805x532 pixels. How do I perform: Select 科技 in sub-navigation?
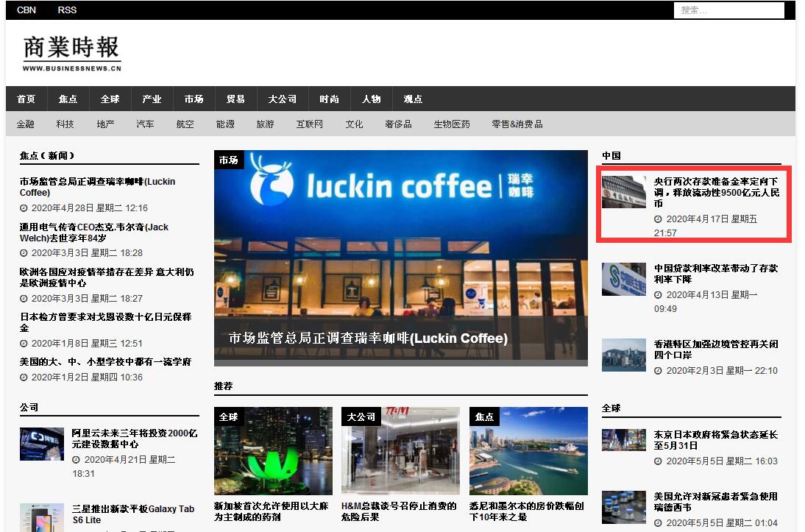[x=65, y=124]
